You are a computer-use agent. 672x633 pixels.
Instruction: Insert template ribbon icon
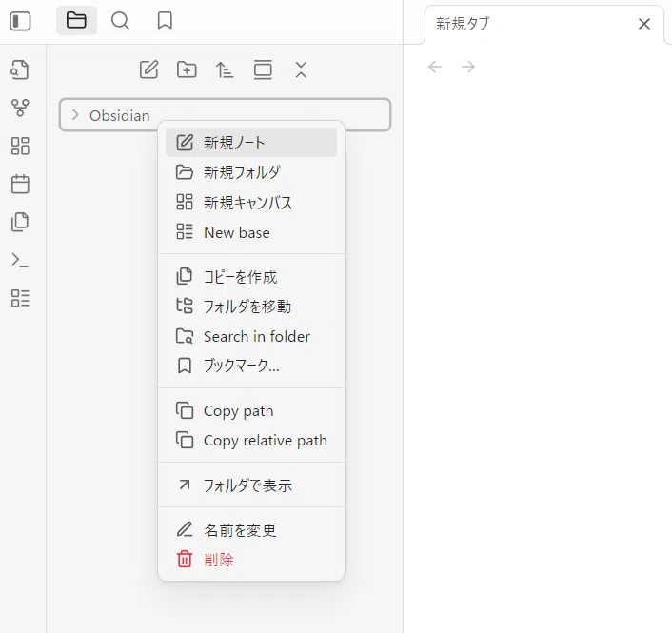pos(20,222)
